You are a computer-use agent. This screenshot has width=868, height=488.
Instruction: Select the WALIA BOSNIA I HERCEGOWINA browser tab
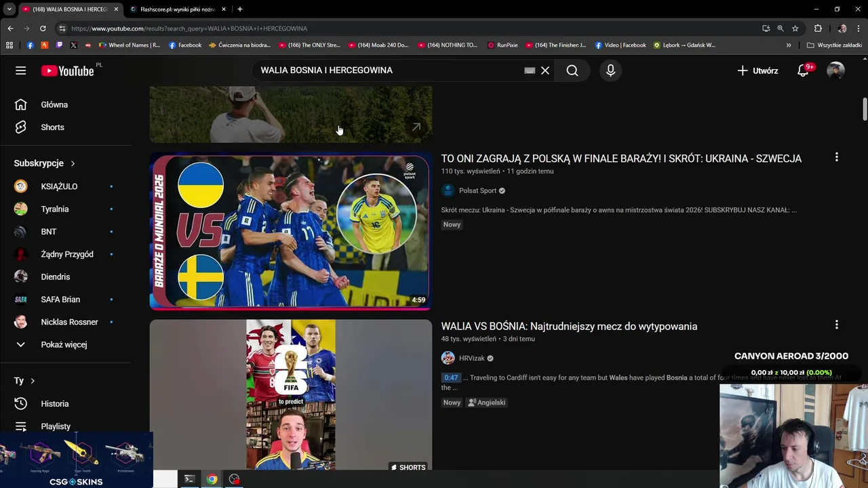coord(71,9)
